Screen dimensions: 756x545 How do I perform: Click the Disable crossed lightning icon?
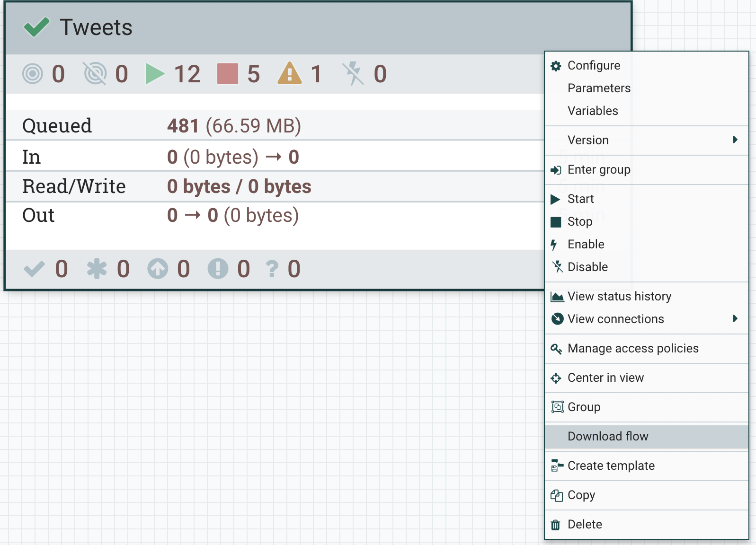[x=557, y=267]
